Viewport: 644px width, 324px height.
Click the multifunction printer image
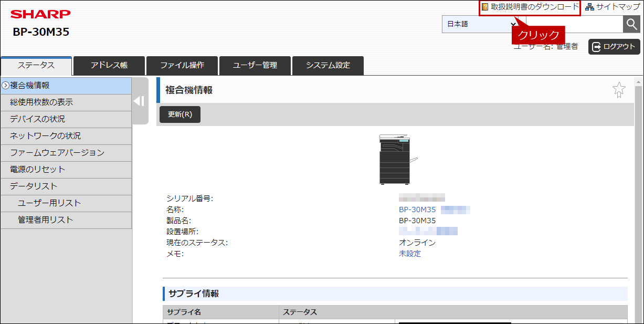pos(398,159)
